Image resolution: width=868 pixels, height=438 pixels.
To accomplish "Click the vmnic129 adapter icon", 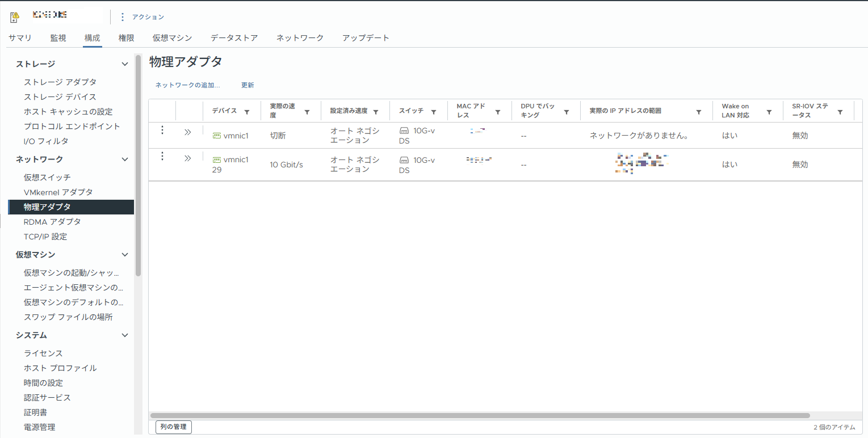I will coord(216,159).
